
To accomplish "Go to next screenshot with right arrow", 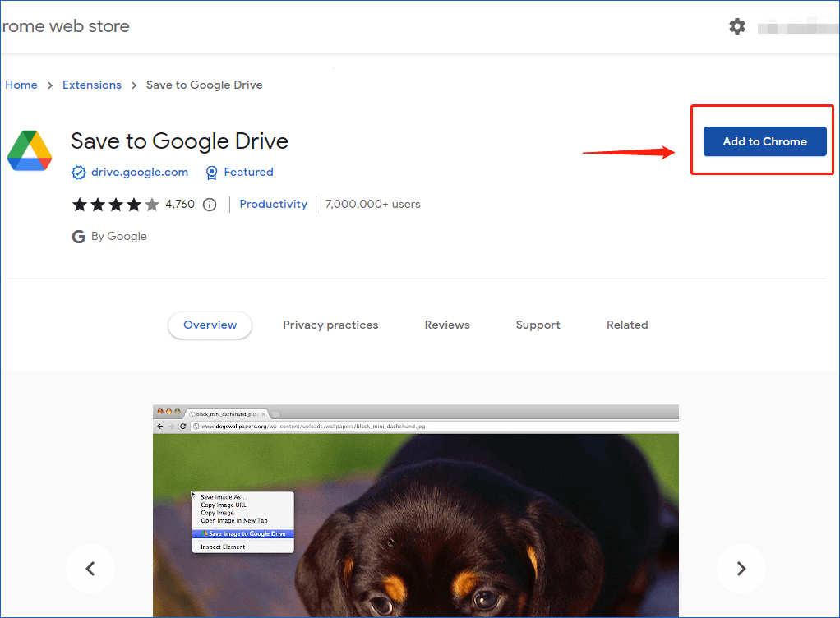I will [x=741, y=569].
